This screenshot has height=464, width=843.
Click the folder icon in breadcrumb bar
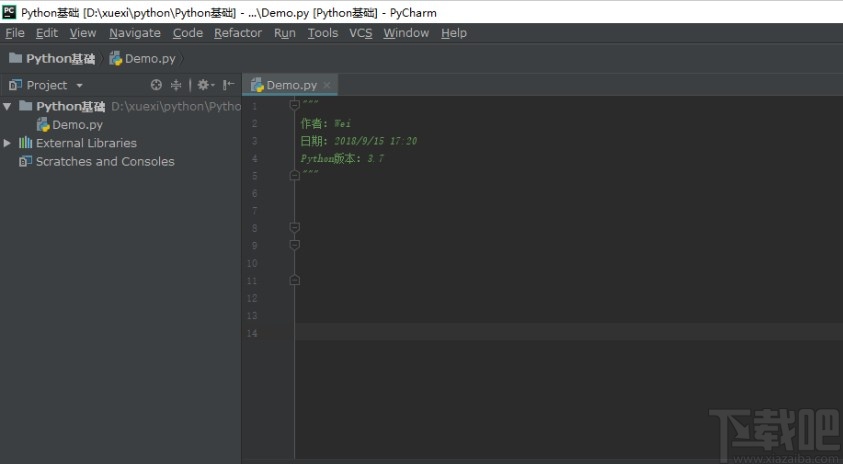[16, 58]
